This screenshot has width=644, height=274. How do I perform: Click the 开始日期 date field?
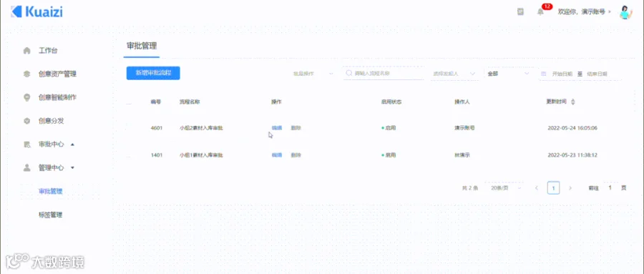[562, 74]
